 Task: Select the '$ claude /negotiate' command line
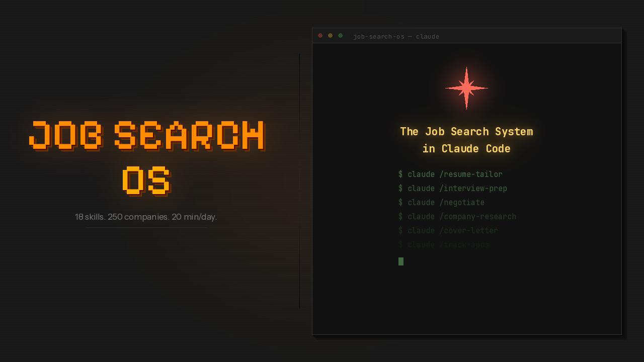point(441,202)
